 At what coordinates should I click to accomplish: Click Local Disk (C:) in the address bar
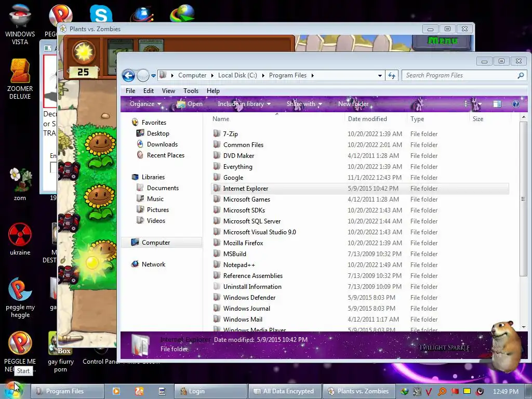tap(237, 75)
